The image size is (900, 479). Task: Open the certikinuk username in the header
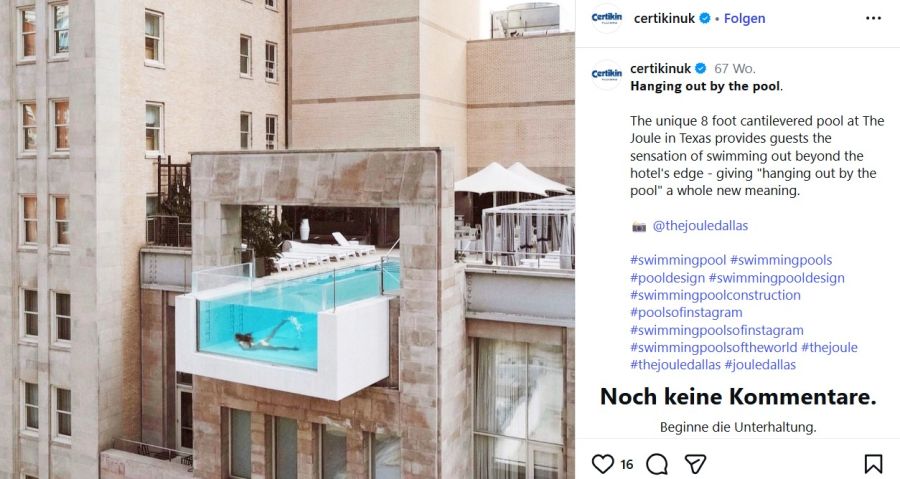(664, 18)
